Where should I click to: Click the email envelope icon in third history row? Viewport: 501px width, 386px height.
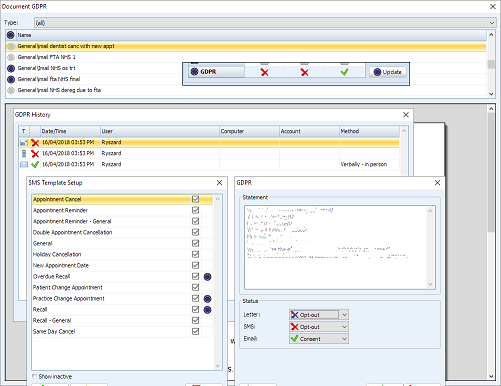[24, 164]
